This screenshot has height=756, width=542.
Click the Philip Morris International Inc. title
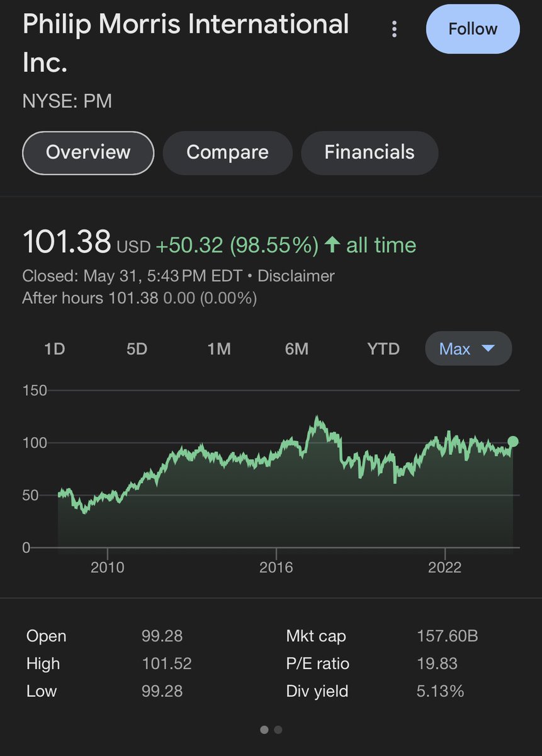pyautogui.click(x=186, y=43)
